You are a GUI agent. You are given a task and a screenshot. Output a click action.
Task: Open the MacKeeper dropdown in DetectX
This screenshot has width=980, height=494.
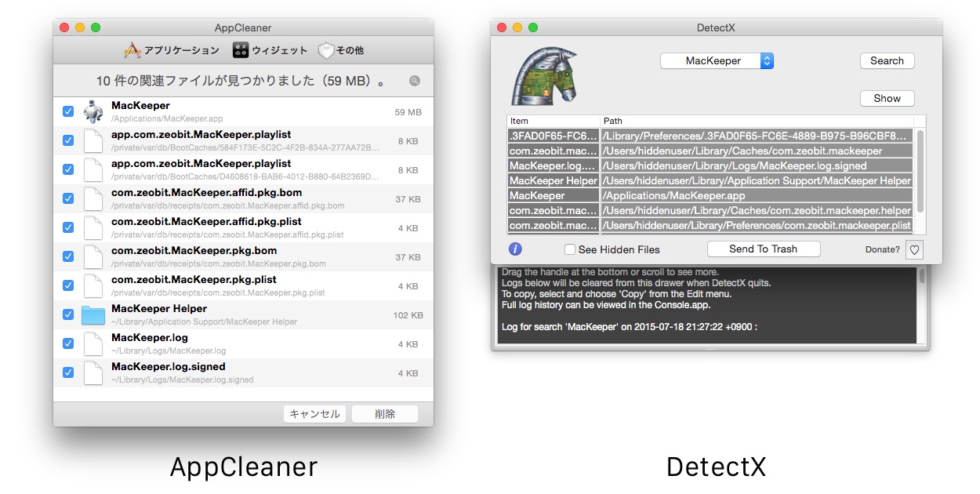click(717, 60)
